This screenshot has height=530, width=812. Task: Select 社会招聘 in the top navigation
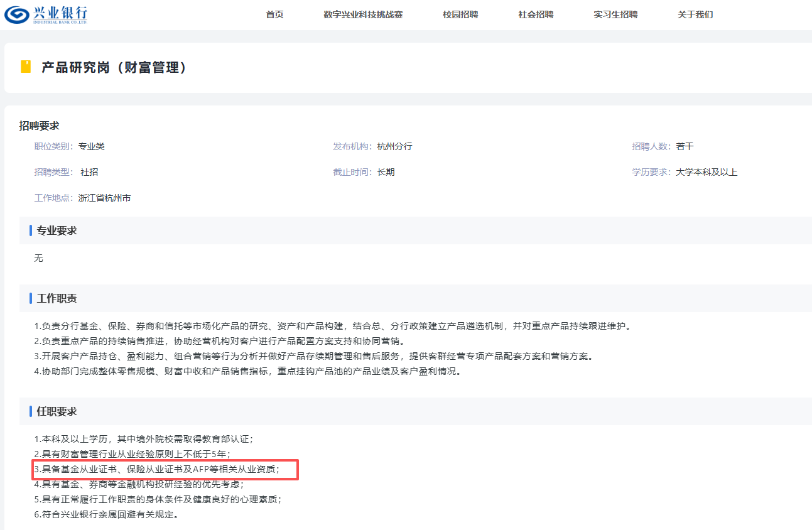click(x=536, y=14)
